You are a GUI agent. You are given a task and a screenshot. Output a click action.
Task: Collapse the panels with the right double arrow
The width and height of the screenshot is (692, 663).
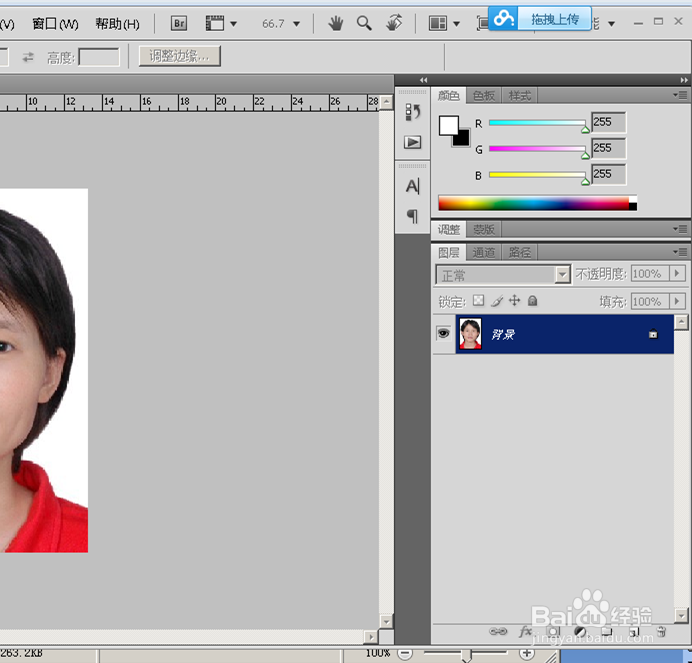point(684,80)
